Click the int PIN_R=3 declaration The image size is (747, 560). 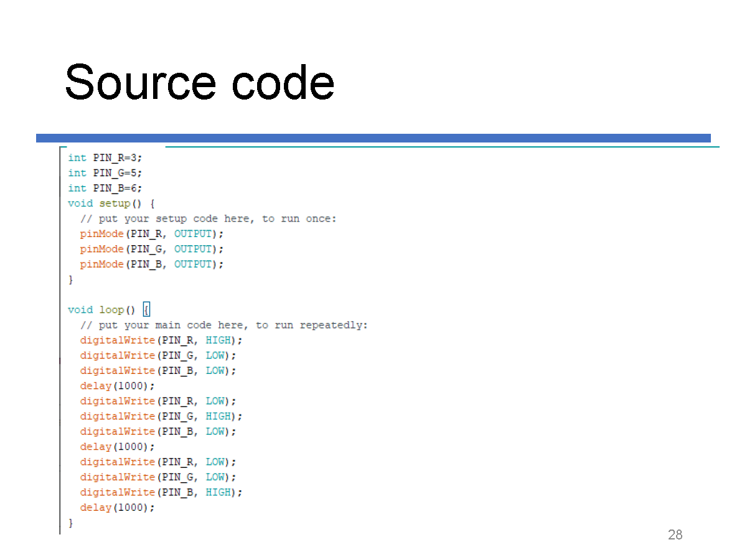104,157
